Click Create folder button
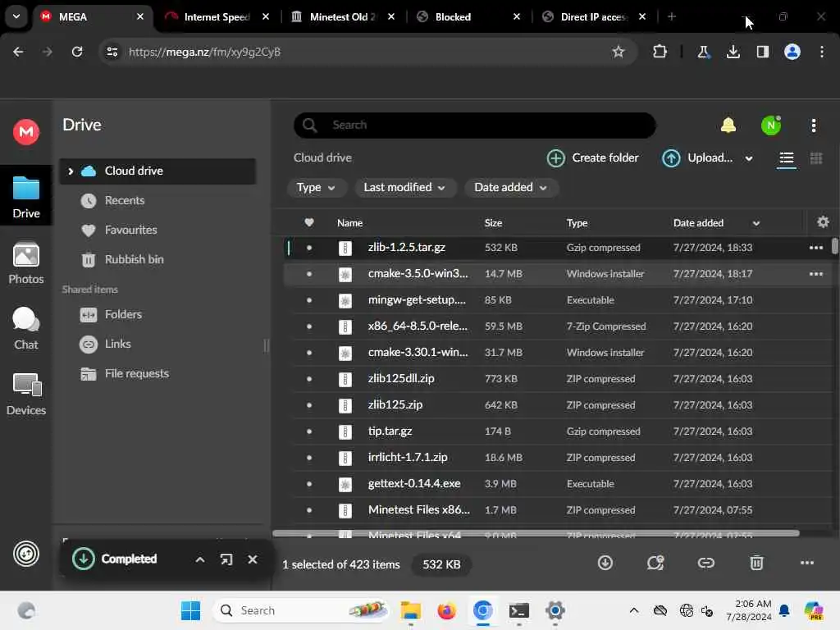840x630 pixels. coord(592,158)
